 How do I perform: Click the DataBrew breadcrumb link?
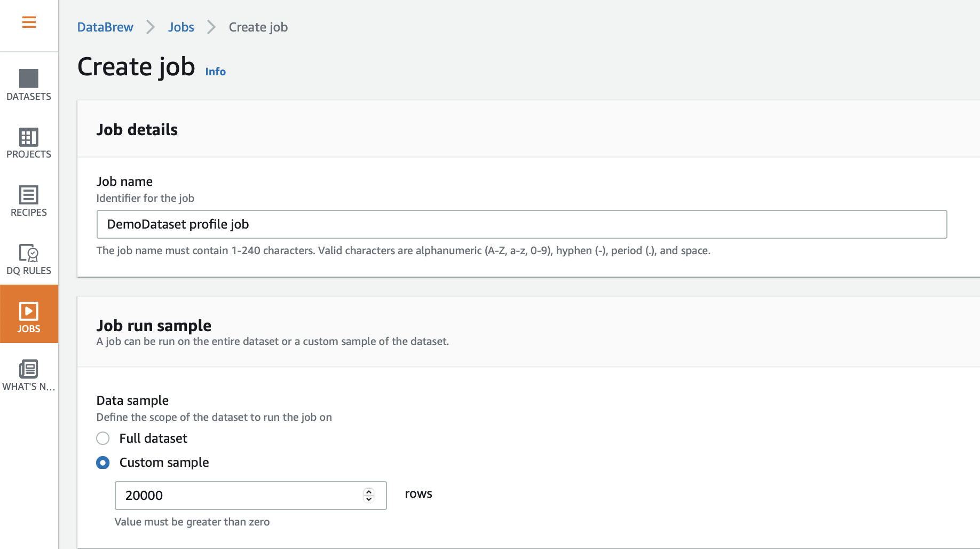(105, 27)
